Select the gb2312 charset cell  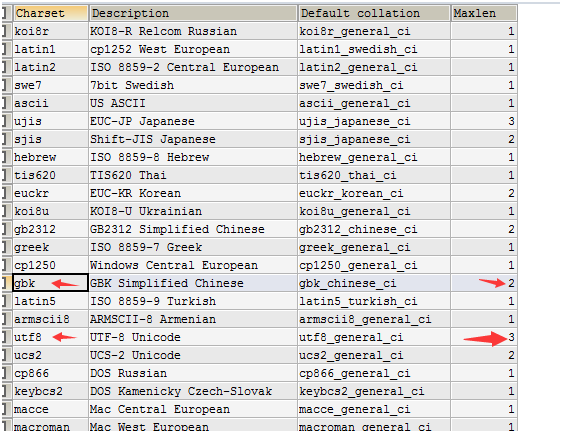tap(51, 229)
